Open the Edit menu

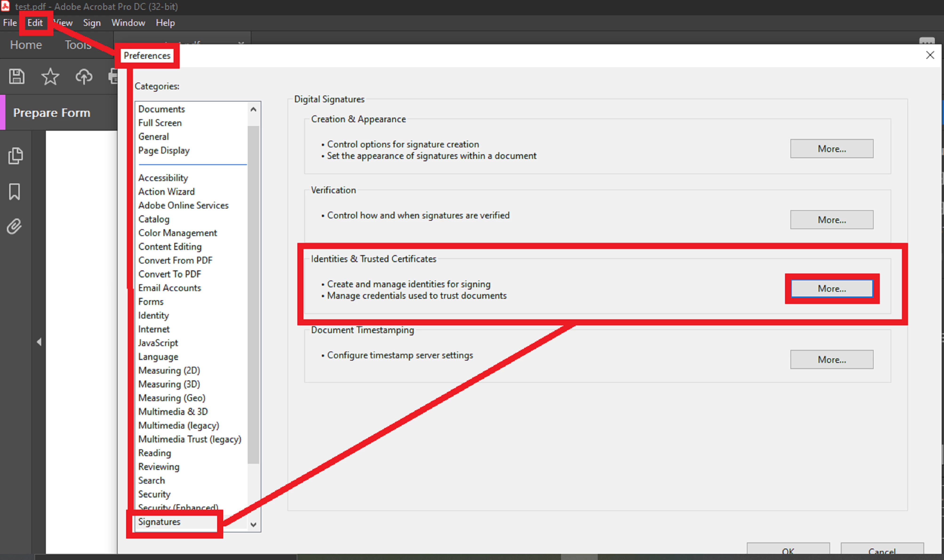(x=35, y=23)
